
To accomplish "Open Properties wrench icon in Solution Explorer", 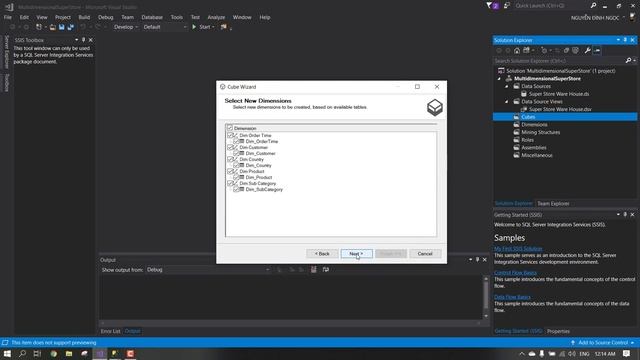I will [587, 51].
